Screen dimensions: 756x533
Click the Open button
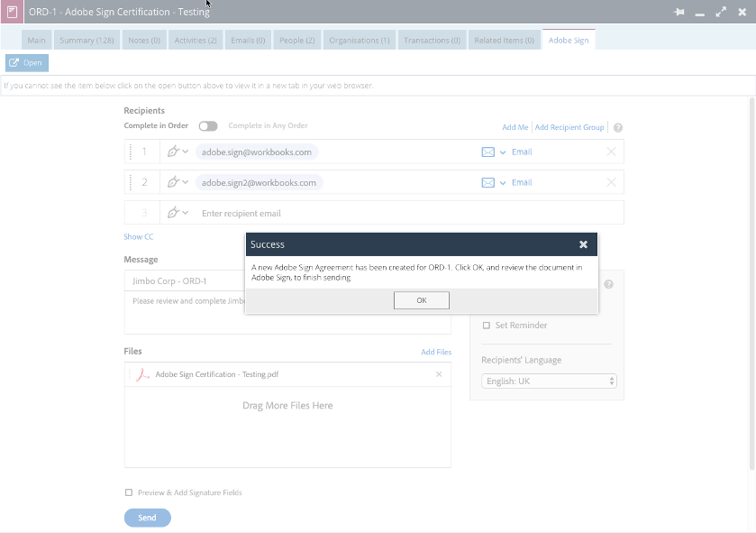click(27, 63)
